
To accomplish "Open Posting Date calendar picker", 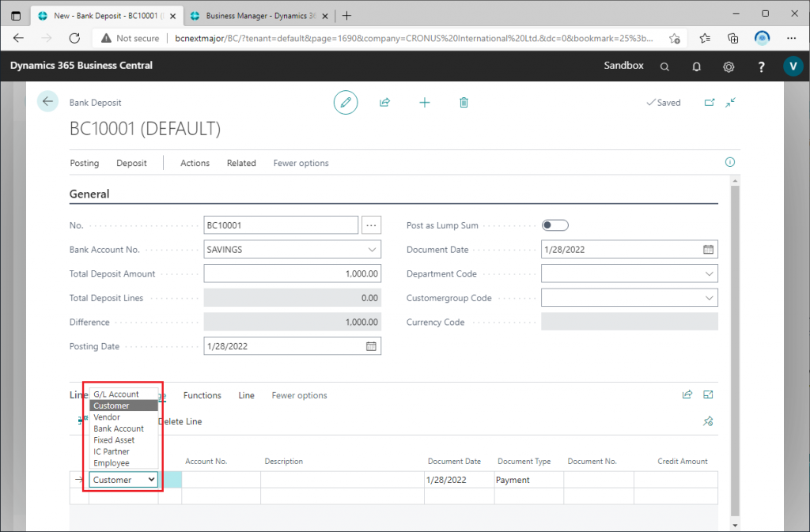I will tap(371, 346).
